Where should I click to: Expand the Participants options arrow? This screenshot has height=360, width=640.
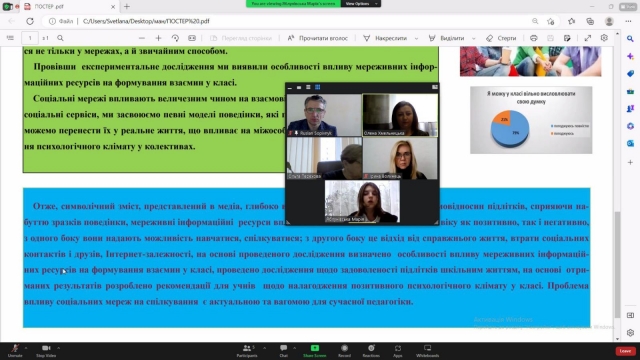click(x=264, y=348)
